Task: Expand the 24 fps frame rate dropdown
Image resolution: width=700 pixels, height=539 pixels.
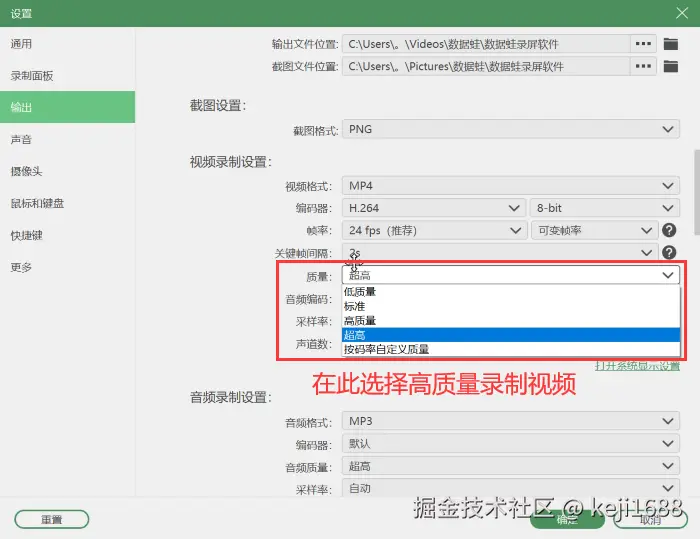Action: [434, 230]
